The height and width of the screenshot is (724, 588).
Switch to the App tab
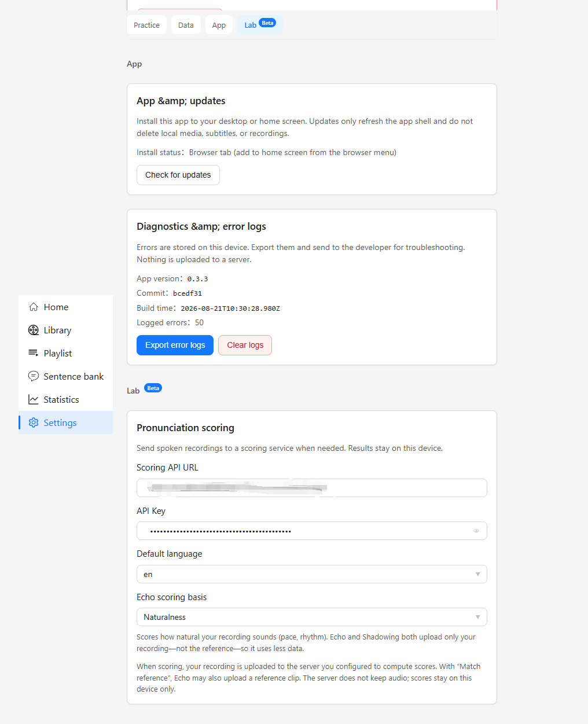click(x=219, y=25)
